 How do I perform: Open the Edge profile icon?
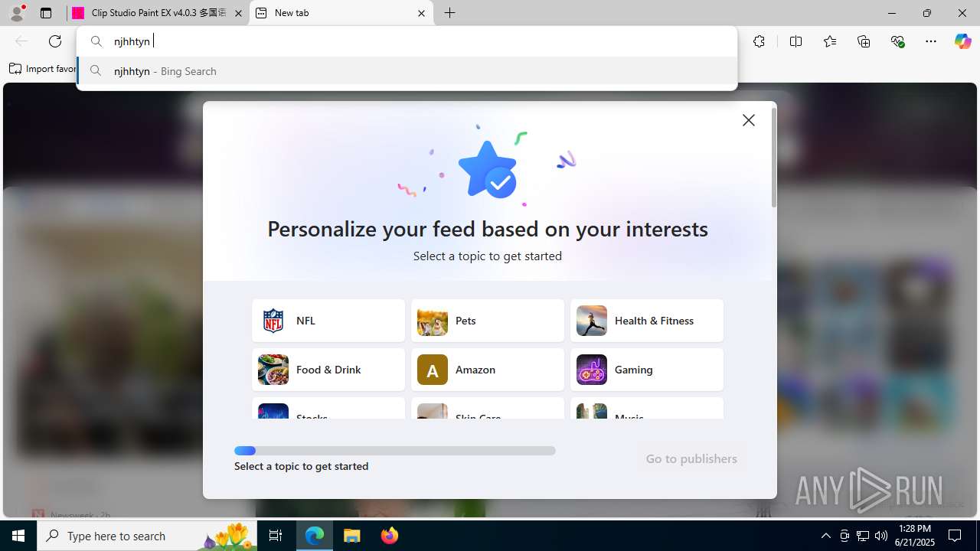click(17, 13)
